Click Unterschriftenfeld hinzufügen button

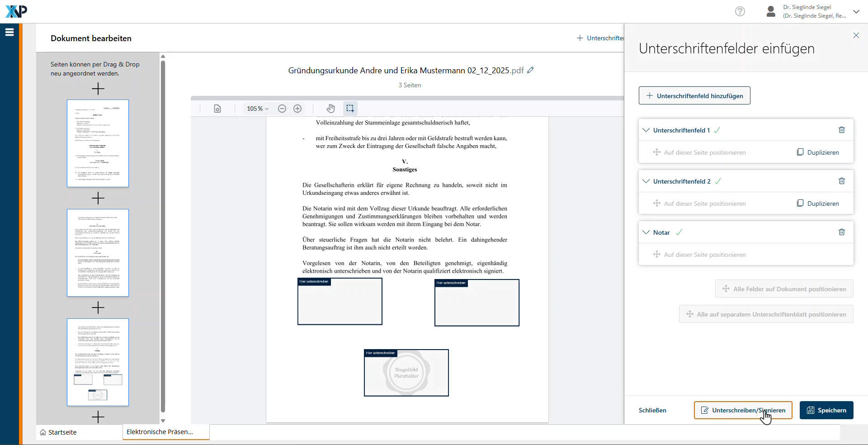click(694, 96)
